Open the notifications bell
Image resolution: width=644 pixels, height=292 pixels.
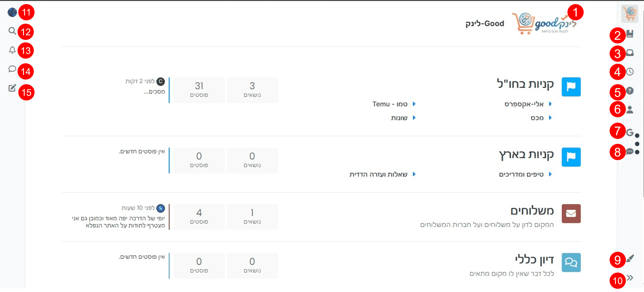[x=12, y=50]
